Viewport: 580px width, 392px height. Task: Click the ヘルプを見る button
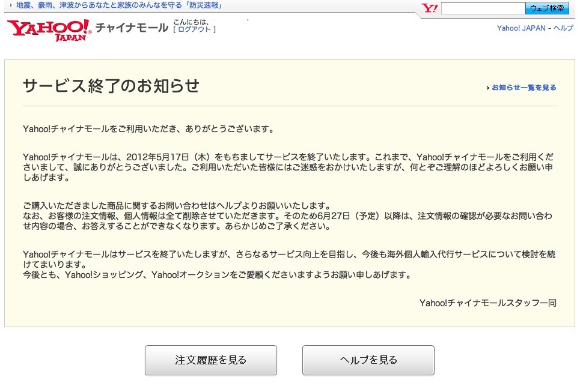coord(368,360)
